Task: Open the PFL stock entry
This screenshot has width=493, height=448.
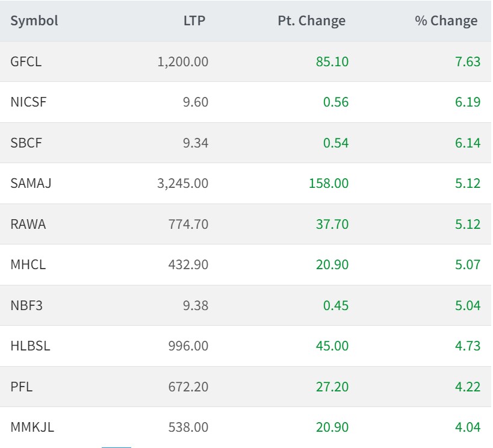Action: (21, 387)
